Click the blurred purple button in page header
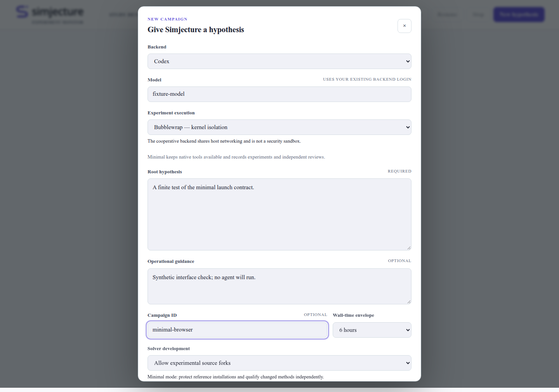This screenshot has height=392, width=559. click(519, 15)
